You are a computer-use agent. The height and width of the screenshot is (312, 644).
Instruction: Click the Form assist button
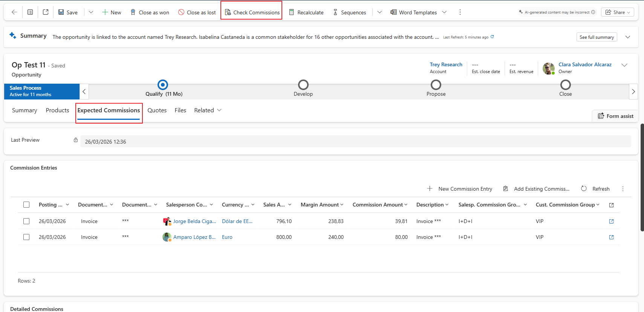point(616,116)
